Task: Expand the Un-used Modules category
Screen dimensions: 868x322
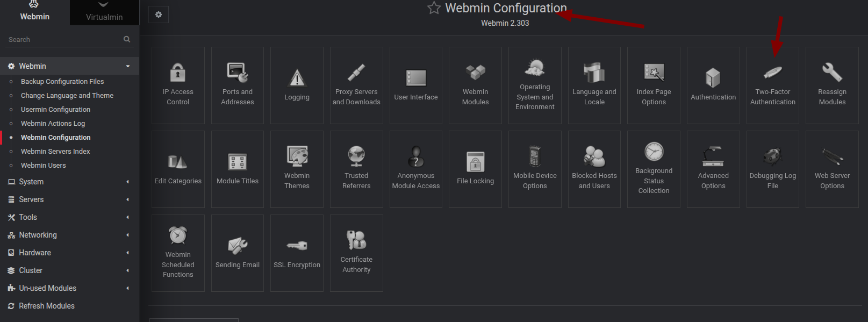Action: click(69, 288)
